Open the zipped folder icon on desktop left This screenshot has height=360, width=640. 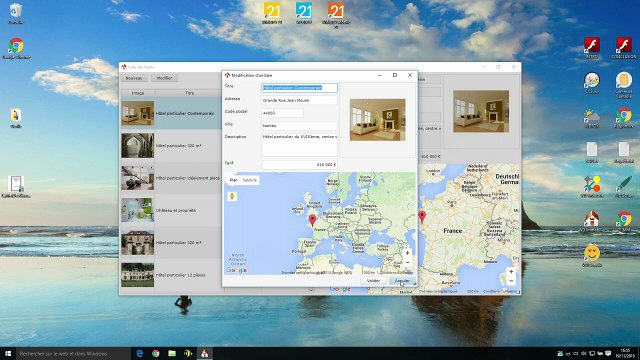(x=16, y=118)
